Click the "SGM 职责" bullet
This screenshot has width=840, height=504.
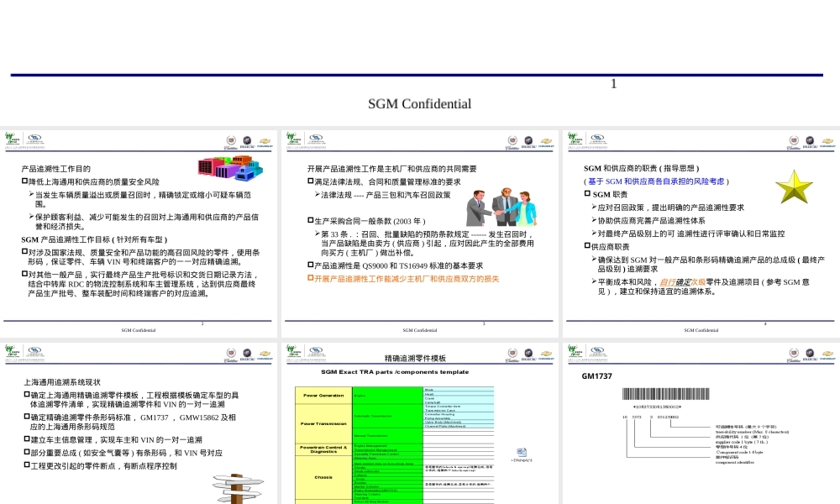click(x=606, y=194)
